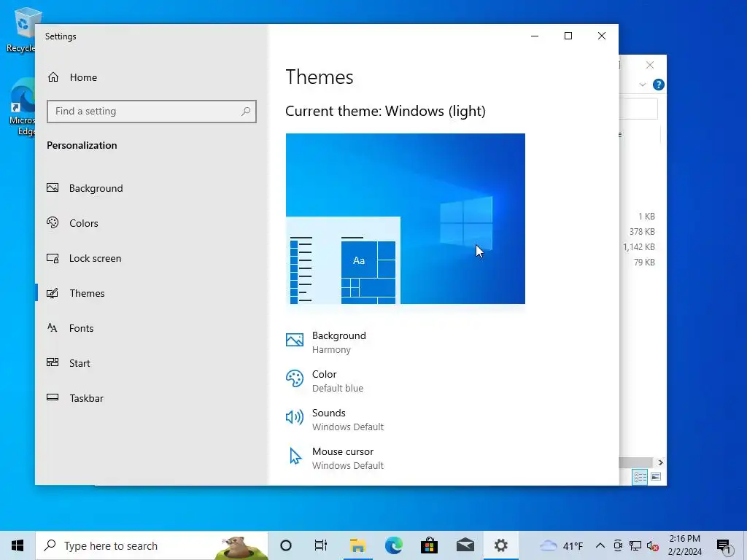Launch Microsoft Edge from the taskbar
Screen dimensions: 747x560
click(393, 545)
